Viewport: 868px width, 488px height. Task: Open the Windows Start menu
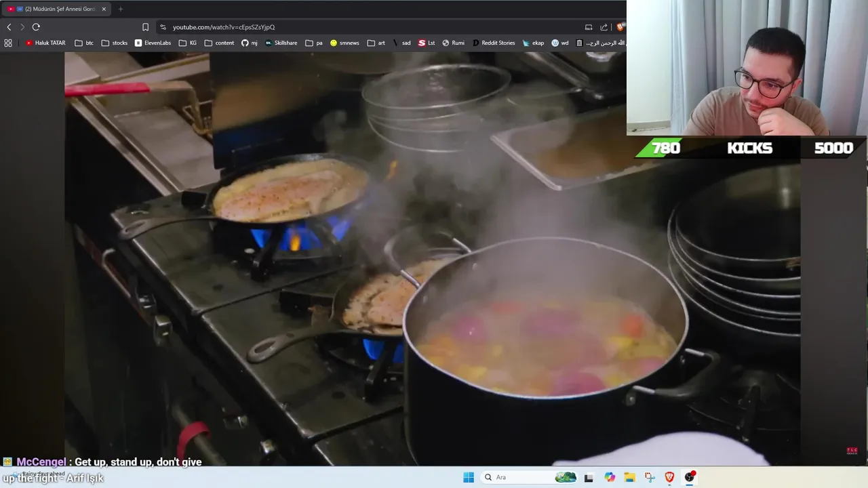[x=469, y=477]
